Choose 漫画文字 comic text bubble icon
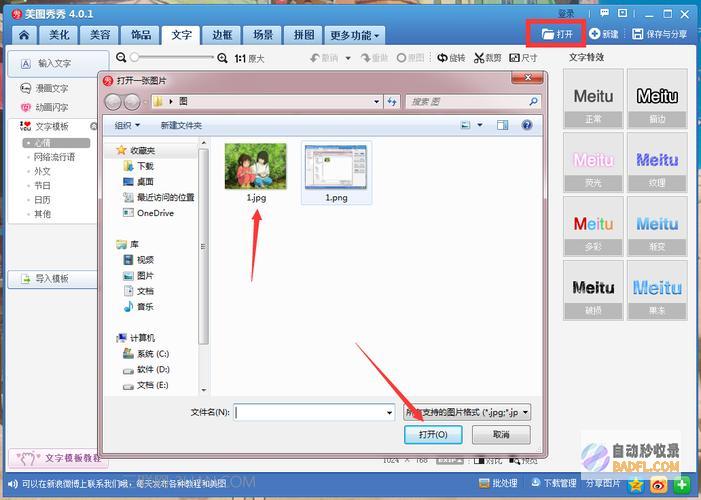 coord(26,88)
